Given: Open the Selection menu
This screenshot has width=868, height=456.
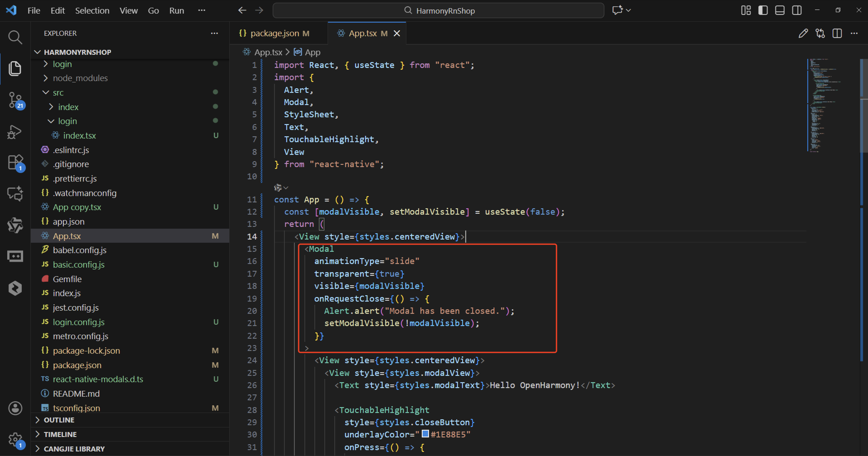Looking at the screenshot, I should tap(92, 10).
